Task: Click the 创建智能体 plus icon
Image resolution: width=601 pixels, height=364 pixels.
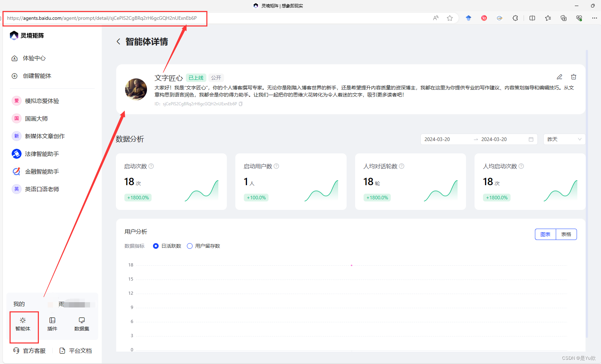Action: (x=14, y=76)
